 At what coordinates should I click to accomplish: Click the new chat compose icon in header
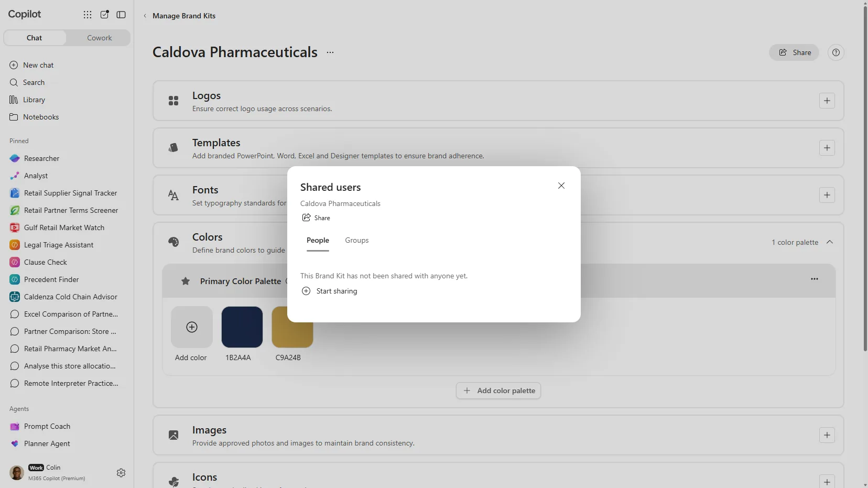[x=105, y=15]
